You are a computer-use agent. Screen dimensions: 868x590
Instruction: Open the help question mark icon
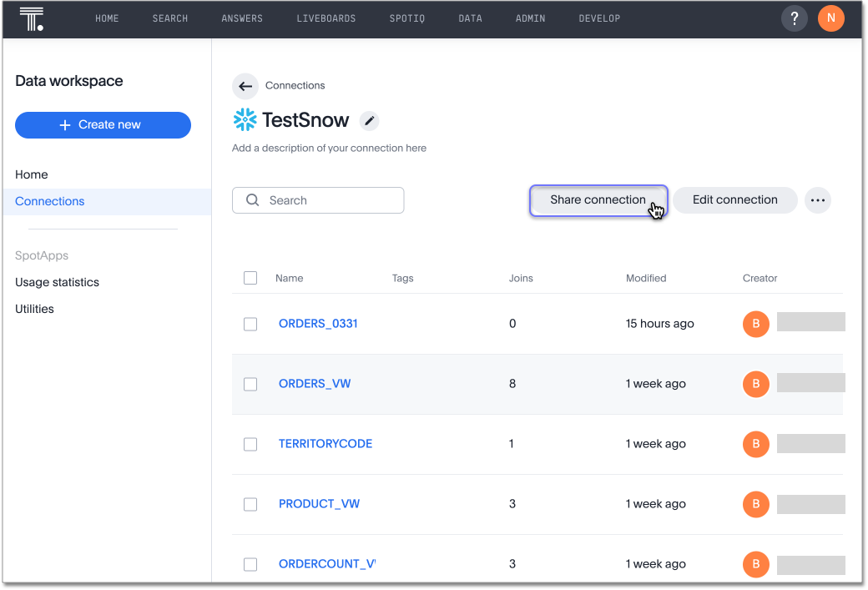(x=794, y=18)
